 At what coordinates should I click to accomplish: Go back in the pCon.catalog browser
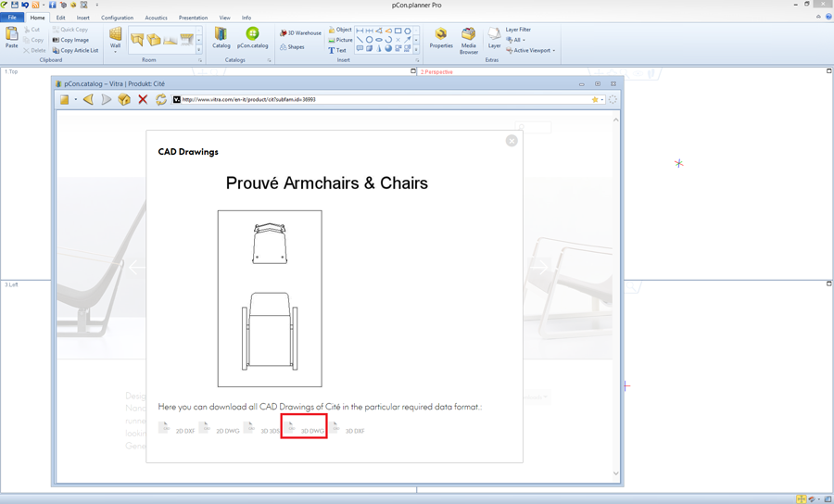88,99
